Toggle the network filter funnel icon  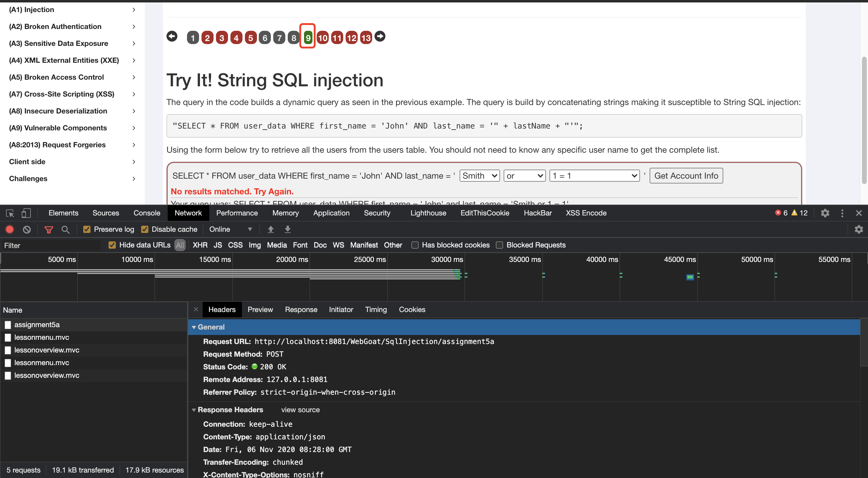(49, 229)
